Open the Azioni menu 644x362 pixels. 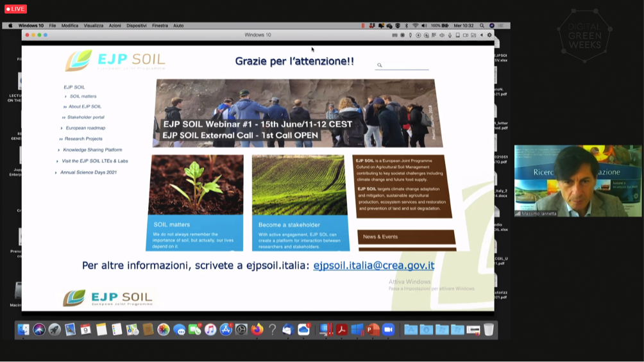115,26
